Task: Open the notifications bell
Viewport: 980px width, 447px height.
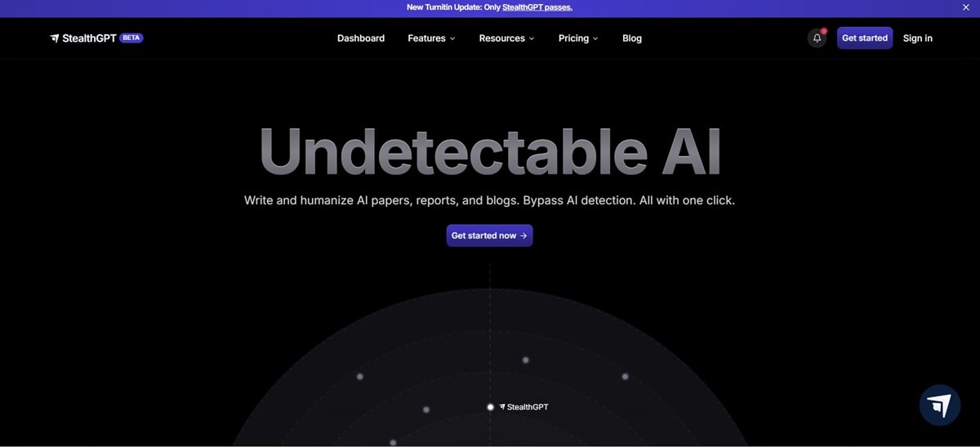Action: point(817,38)
